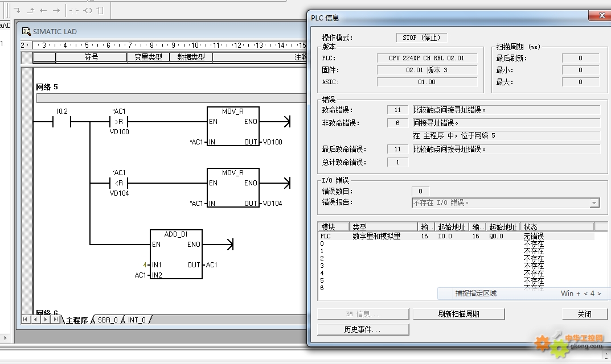Click the 模块 column header
This screenshot has height=364, width=611.
pos(334,226)
